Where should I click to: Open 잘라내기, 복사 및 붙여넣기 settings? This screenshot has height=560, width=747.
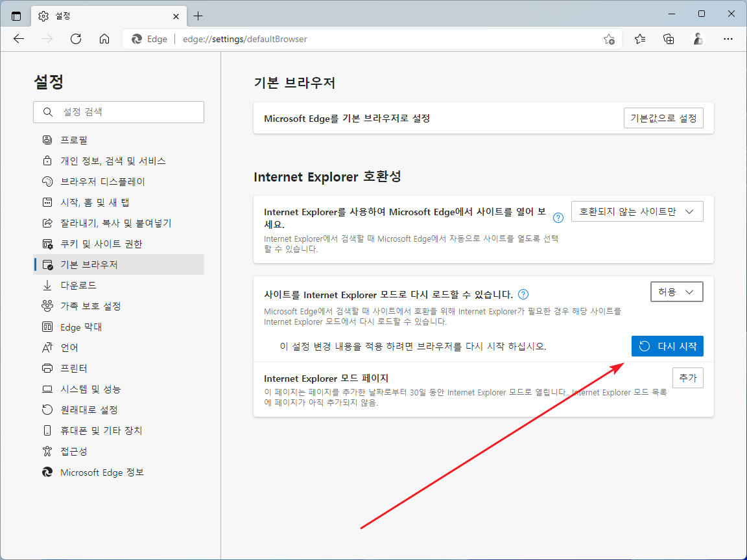coord(119,223)
